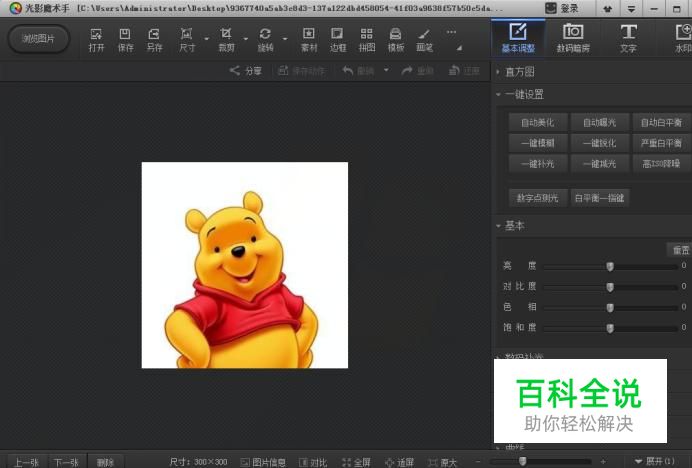Click the 白平衡一指键 button

[x=599, y=198]
